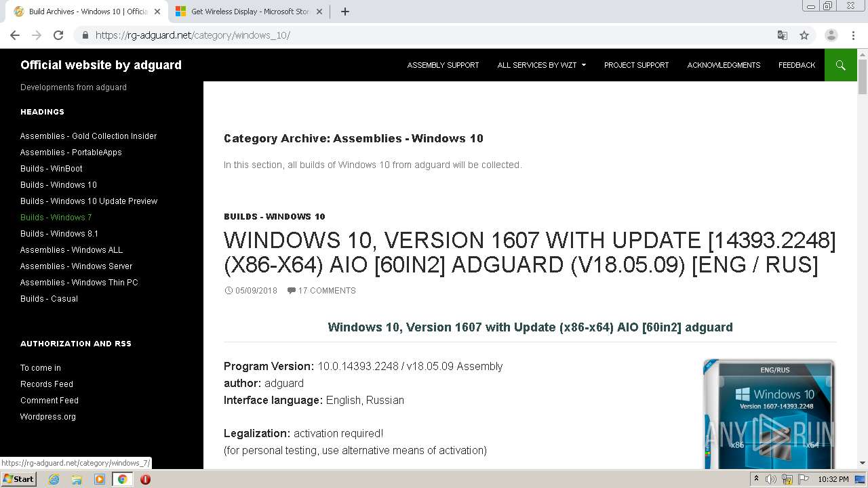The width and height of the screenshot is (868, 488).
Task: Click the To come in login link
Action: (41, 368)
